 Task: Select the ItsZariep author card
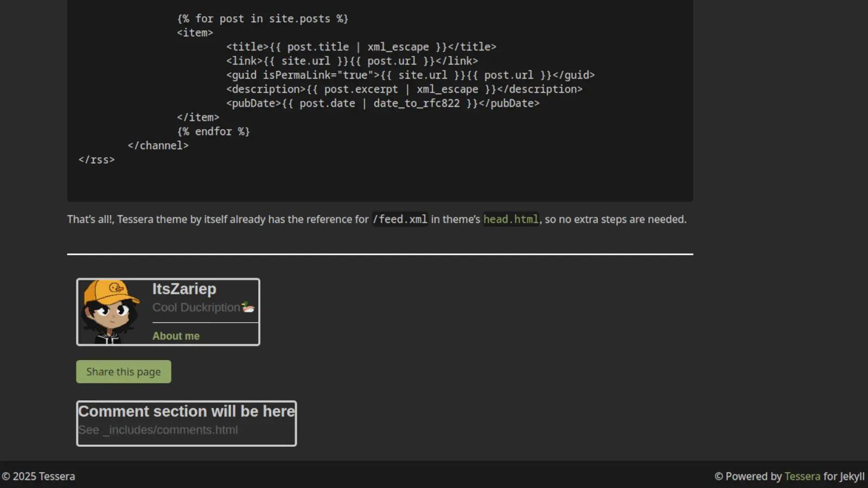168,312
